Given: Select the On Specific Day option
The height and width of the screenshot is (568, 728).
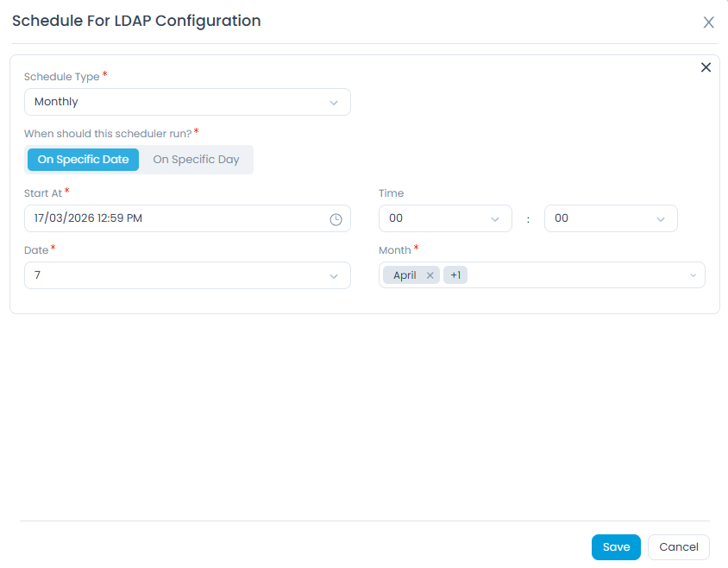Looking at the screenshot, I should 196,160.
